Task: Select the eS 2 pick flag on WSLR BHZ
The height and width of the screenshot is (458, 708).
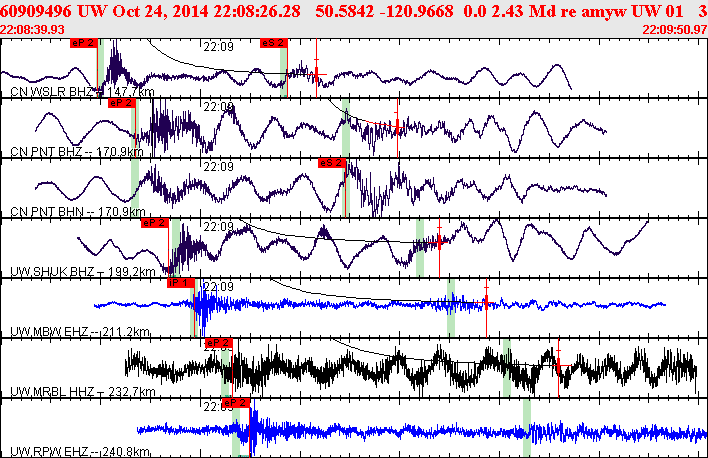Action: click(x=274, y=43)
